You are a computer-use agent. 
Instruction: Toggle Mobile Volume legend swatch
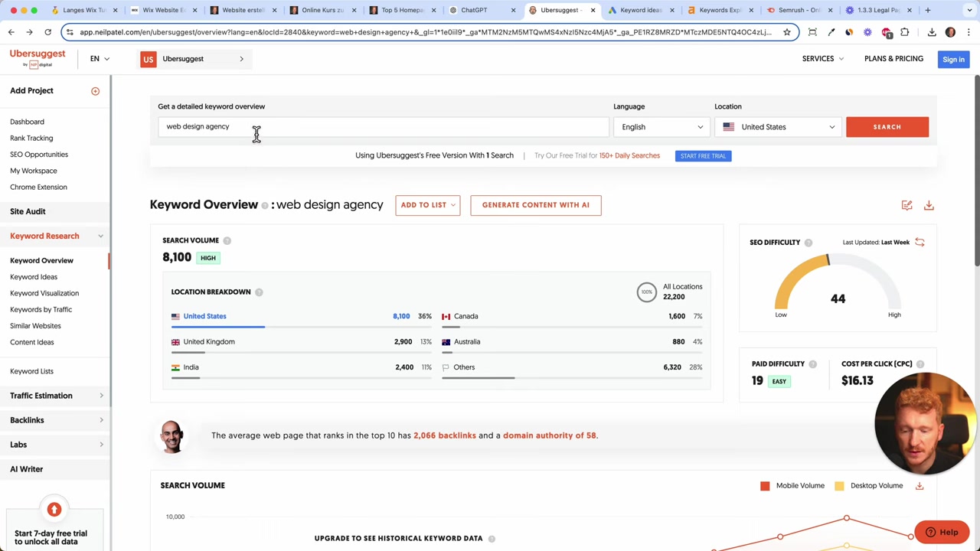point(764,486)
